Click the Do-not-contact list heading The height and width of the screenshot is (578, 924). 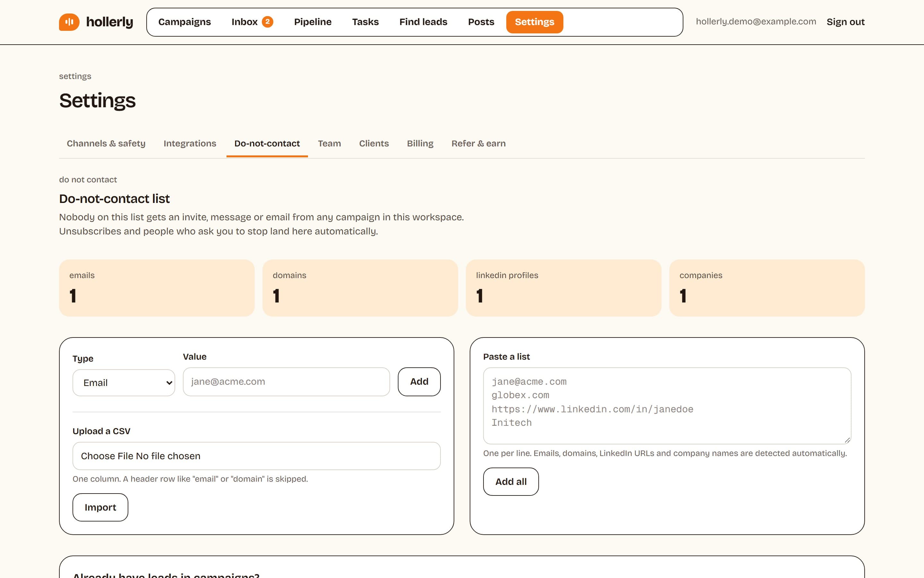click(114, 199)
